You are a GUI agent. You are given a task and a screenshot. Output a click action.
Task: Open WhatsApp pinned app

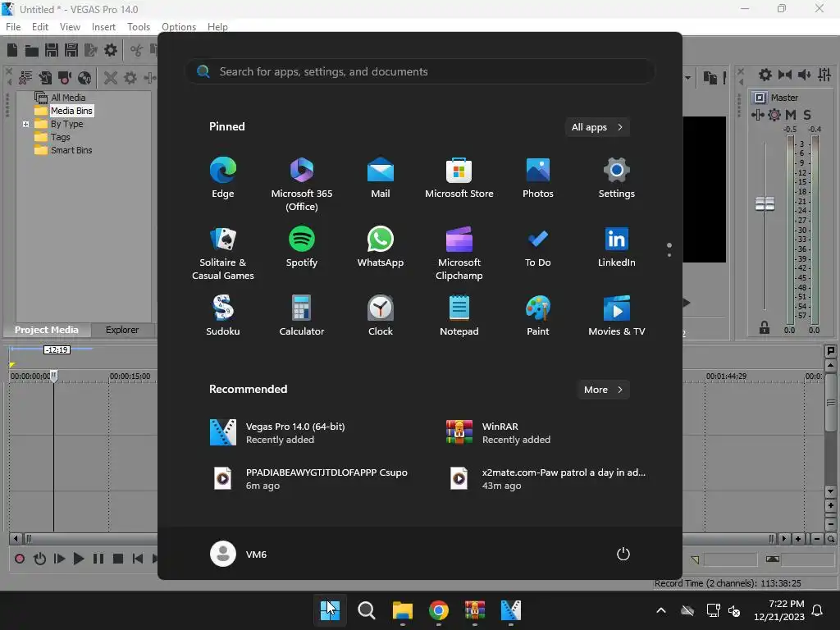[x=381, y=247]
